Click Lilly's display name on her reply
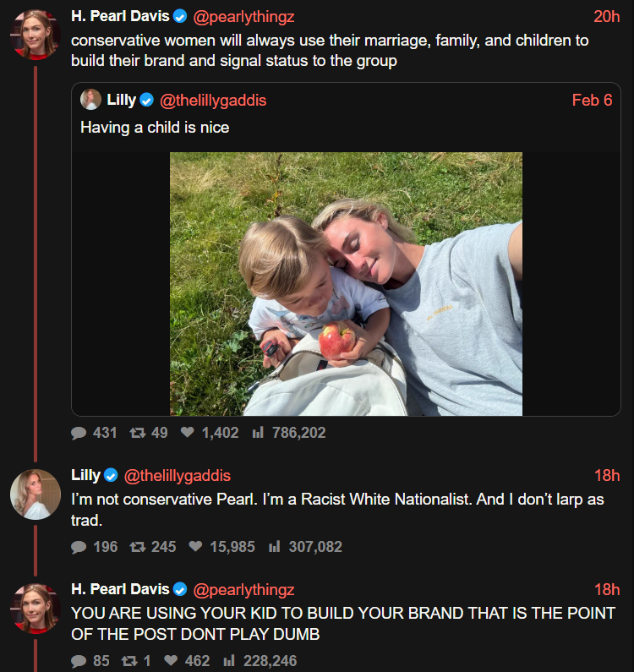 pos(85,475)
